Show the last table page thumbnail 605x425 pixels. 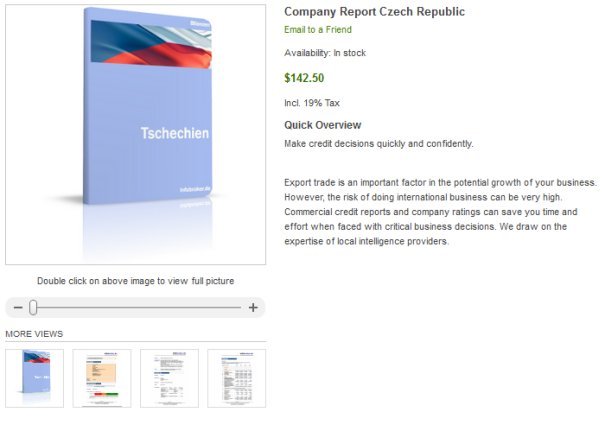pos(237,377)
